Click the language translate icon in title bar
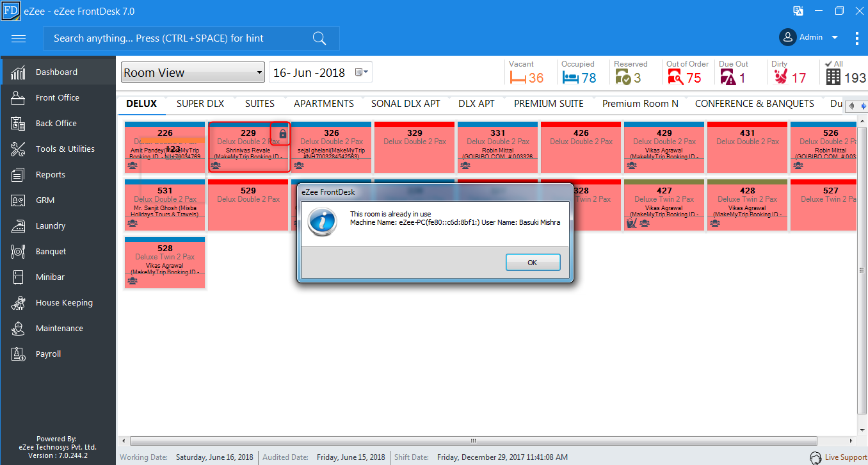The height and width of the screenshot is (465, 868). click(x=798, y=11)
